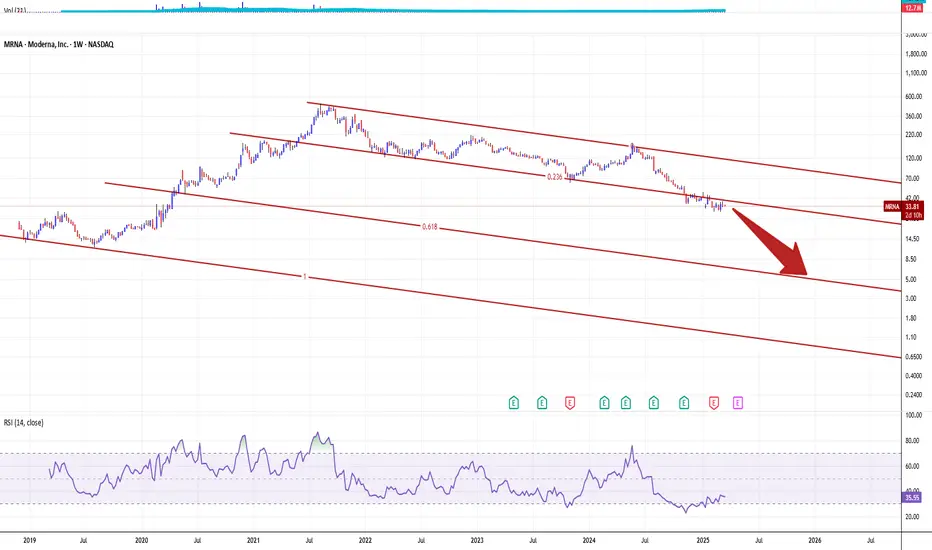Click the last red earnings E marker

(714, 403)
